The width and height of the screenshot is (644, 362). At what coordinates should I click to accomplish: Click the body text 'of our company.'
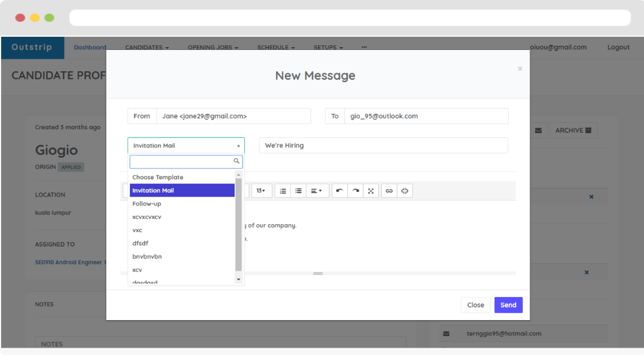pyautogui.click(x=273, y=225)
